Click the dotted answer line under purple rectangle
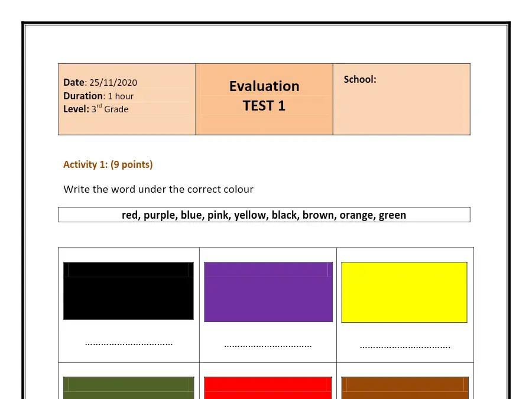 tap(268, 346)
